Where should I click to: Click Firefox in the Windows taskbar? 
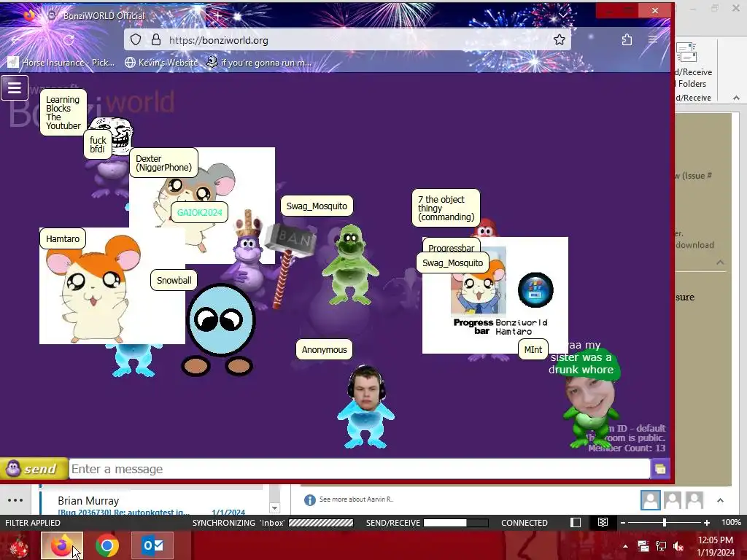61,545
